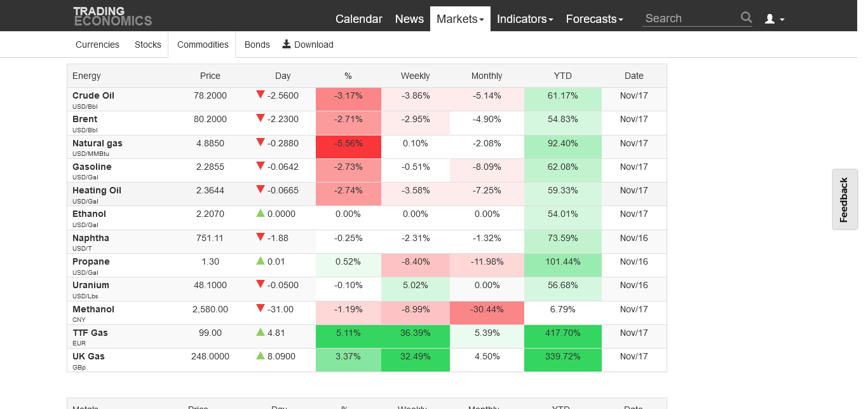The image size is (868, 409).
Task: Click the UK Gas YTD green cell
Action: [x=562, y=356]
